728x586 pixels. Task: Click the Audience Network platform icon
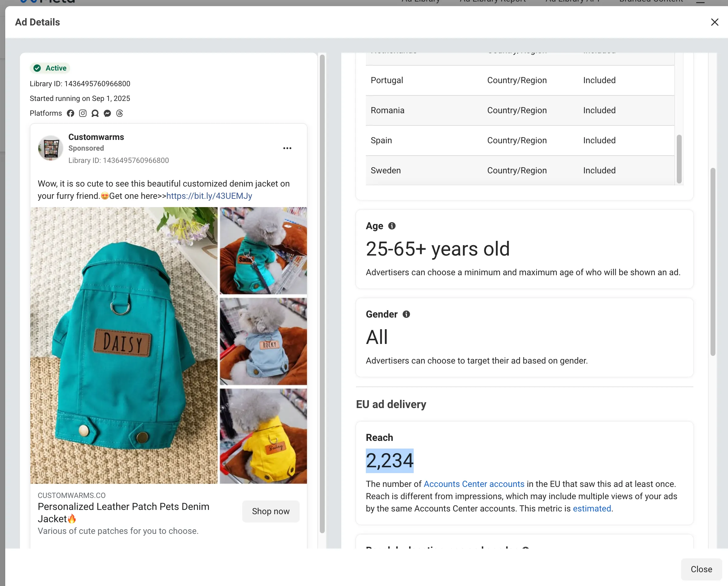(x=95, y=113)
